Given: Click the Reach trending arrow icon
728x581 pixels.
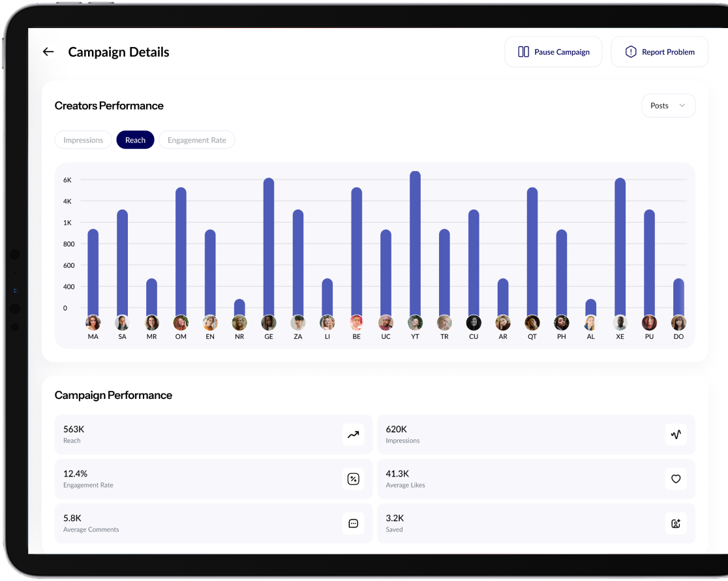Looking at the screenshot, I should tap(353, 435).
